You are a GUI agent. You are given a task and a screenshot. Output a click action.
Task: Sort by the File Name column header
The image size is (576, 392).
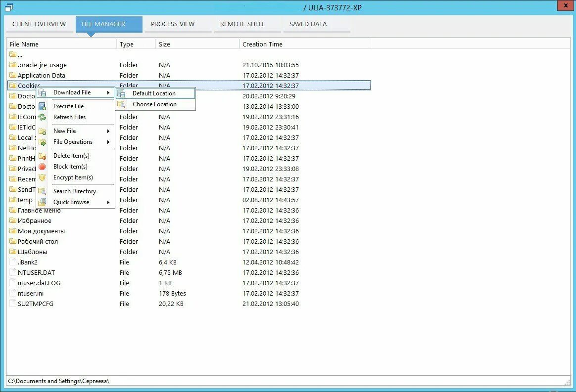(62, 44)
